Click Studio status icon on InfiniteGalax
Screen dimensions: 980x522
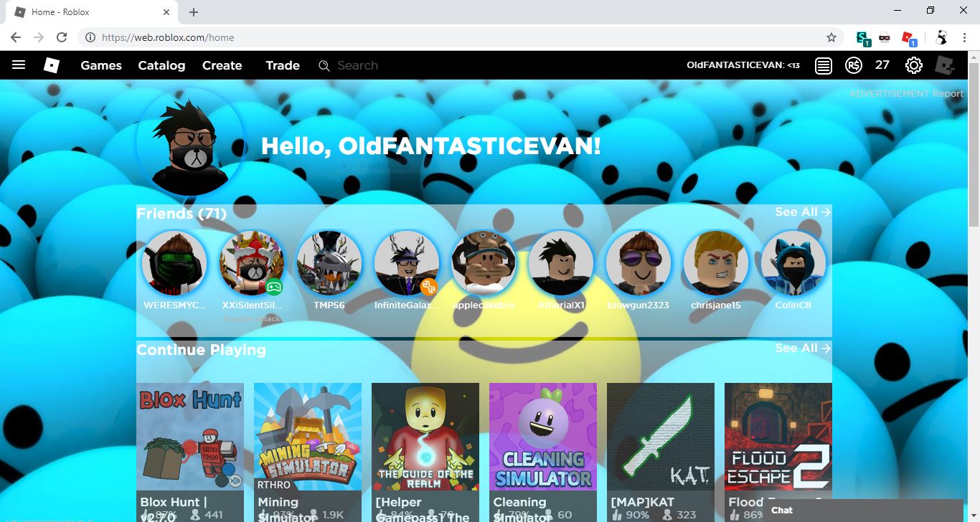pyautogui.click(x=429, y=287)
